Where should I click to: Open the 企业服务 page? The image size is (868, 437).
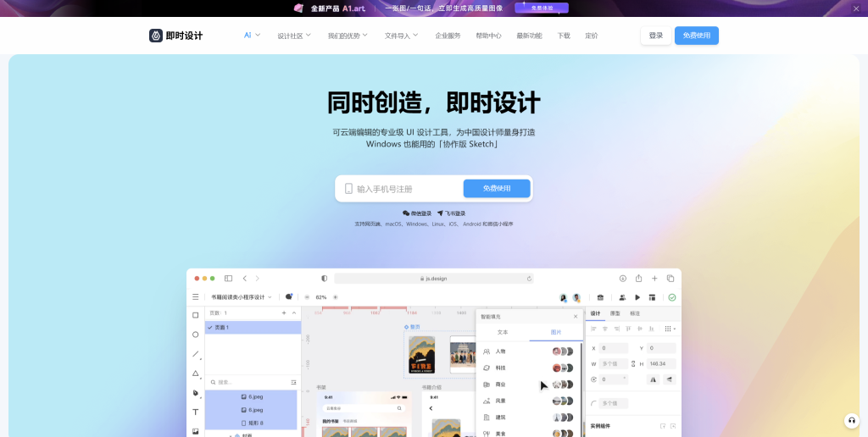tap(448, 36)
